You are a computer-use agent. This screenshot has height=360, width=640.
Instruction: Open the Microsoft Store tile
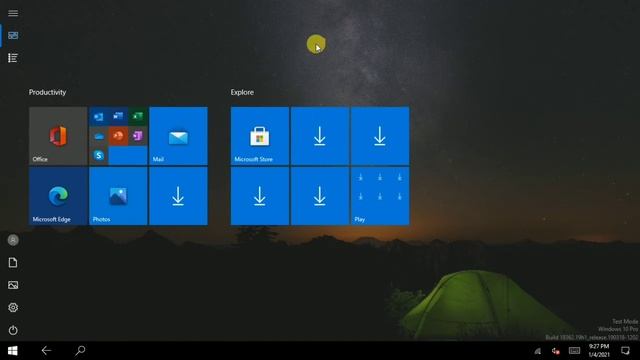pos(260,136)
